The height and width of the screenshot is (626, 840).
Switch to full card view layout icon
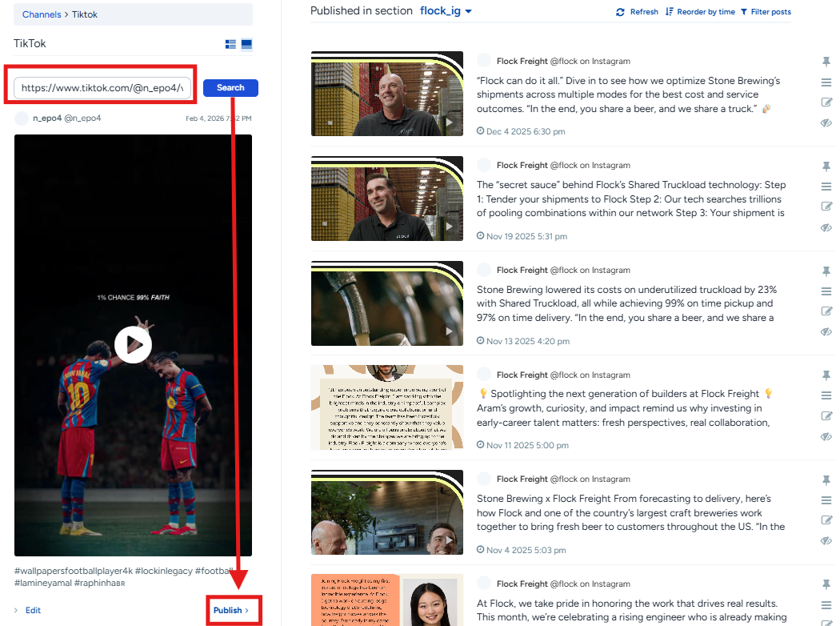click(246, 45)
